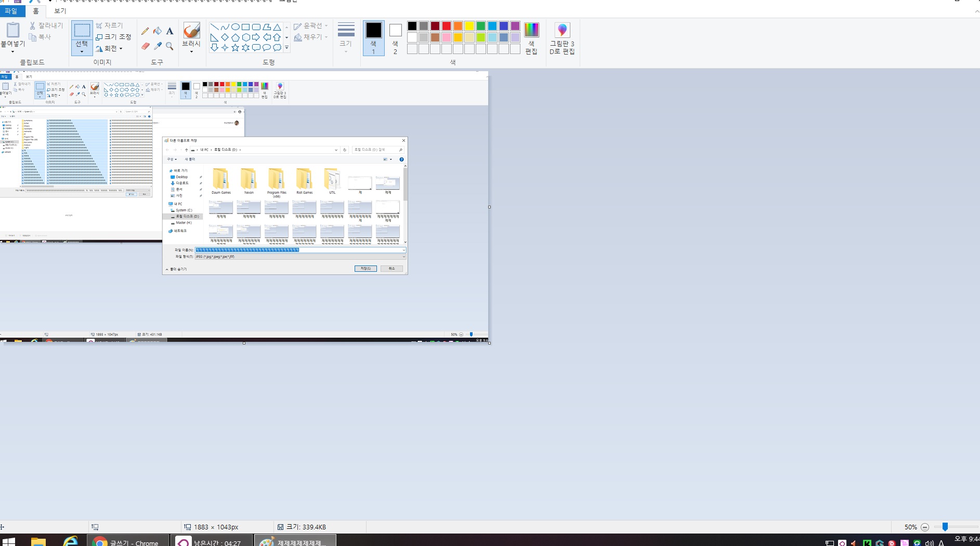This screenshot has width=980, height=546.
Task: Pick the curve shape
Action: (225, 27)
